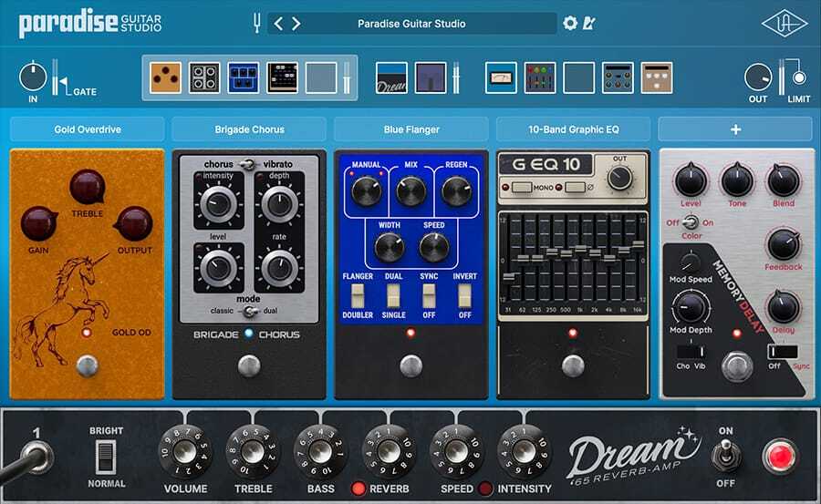Flip the Bright/Normal switch on amp
The height and width of the screenshot is (504, 821).
coord(106,456)
